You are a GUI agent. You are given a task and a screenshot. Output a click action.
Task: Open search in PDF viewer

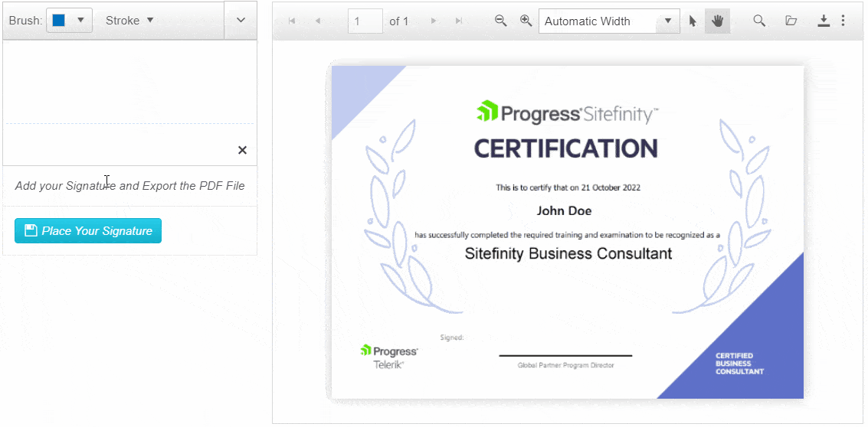click(x=759, y=21)
